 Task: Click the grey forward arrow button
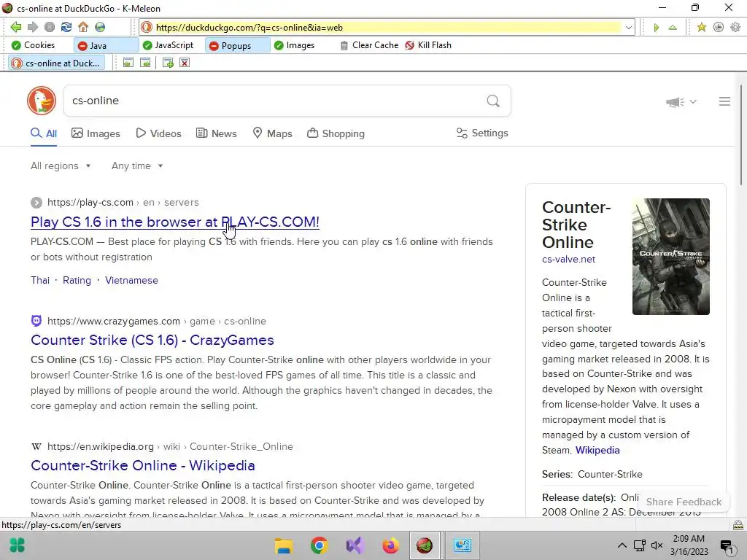[32, 27]
